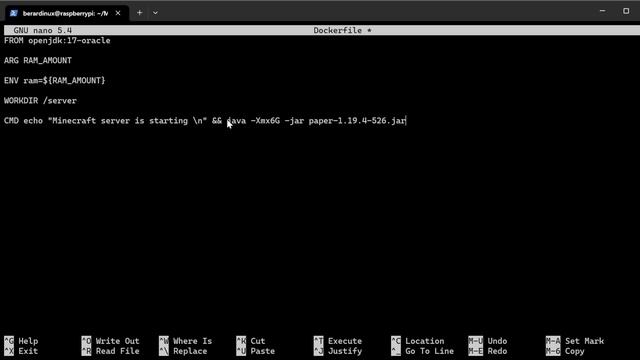
Task: Maximize the terminal window
Action: tap(626, 11)
